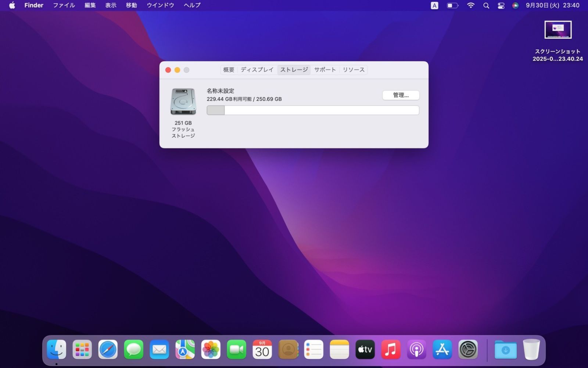
Task: Open the ウインドウ menu
Action: (160, 5)
